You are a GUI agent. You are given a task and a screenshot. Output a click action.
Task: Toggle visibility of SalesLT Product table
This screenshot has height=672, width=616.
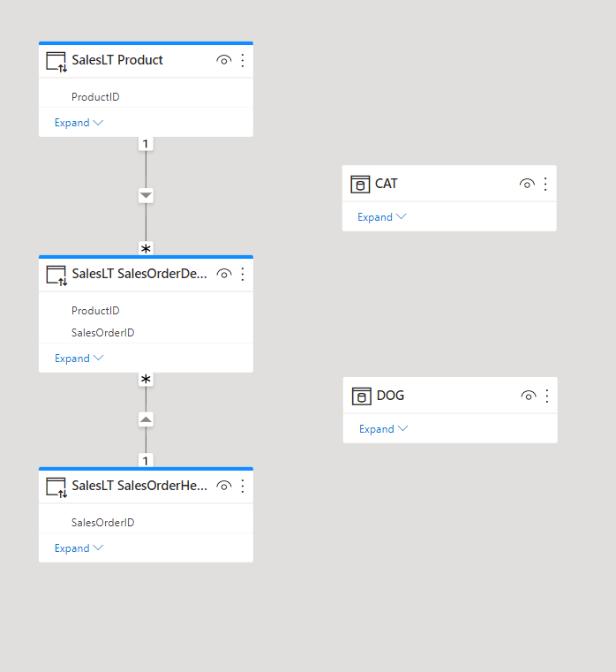223,60
